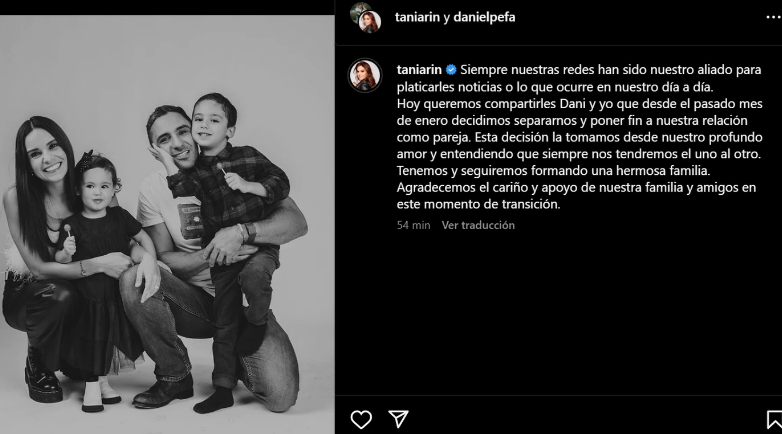The height and width of the screenshot is (434, 782).
Task: Click the black-and-white family photo
Action: coord(167,224)
